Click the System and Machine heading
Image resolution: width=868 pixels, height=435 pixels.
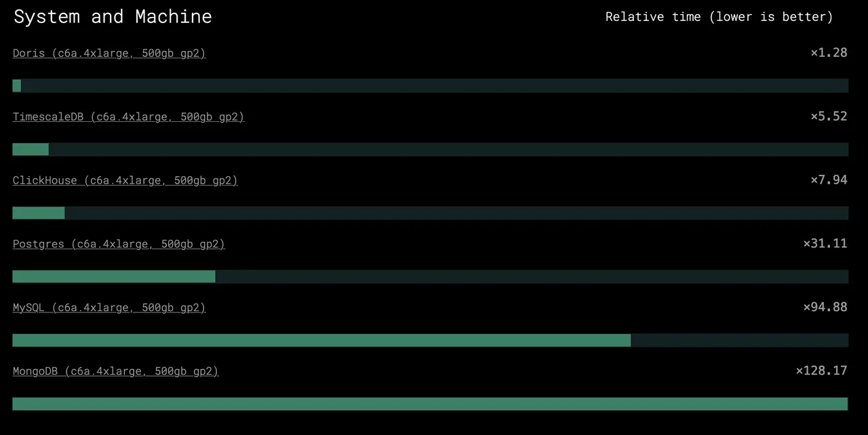click(113, 17)
